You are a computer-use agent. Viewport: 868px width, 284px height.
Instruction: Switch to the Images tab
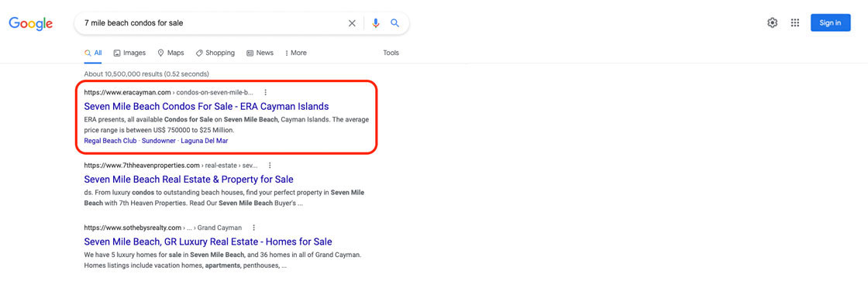(129, 53)
